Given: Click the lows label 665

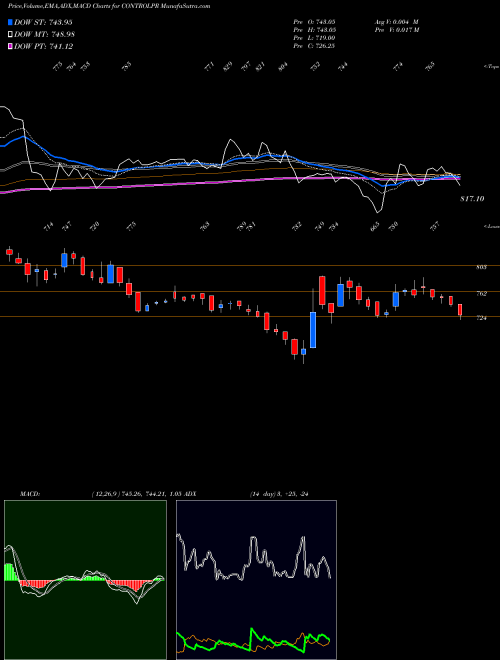Looking at the screenshot, I should pos(375,227).
